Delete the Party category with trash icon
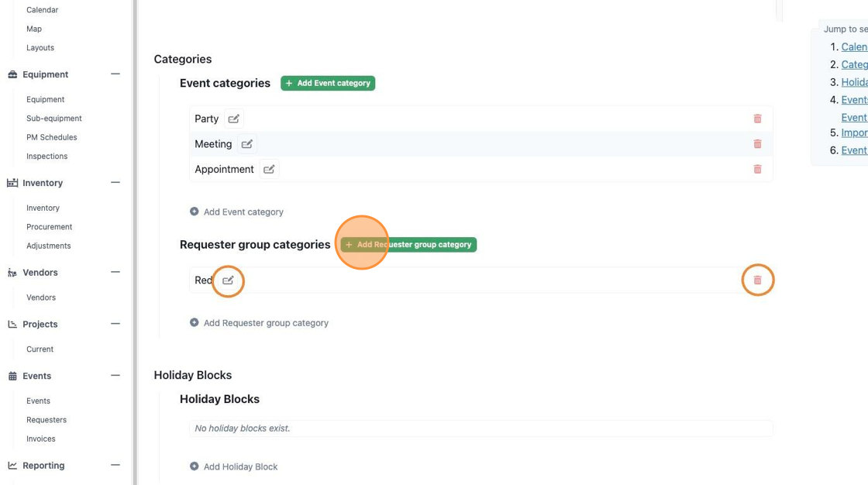Viewport: 868px width, 485px height. 757,119
